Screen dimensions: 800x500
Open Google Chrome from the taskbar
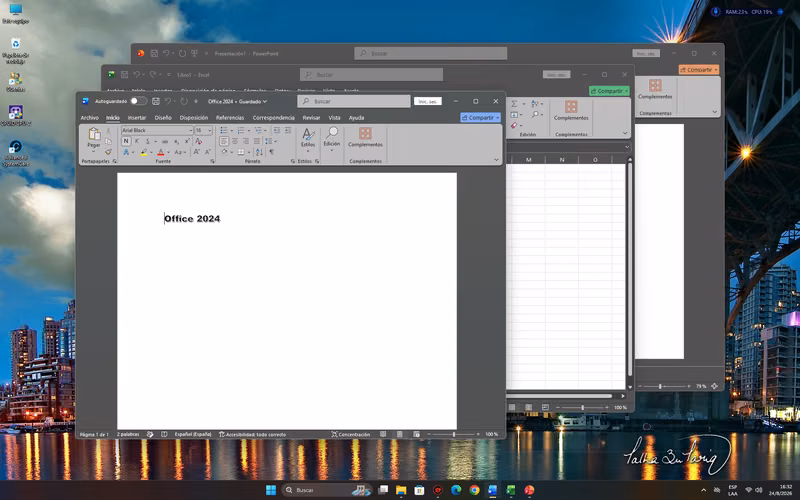[474, 490]
